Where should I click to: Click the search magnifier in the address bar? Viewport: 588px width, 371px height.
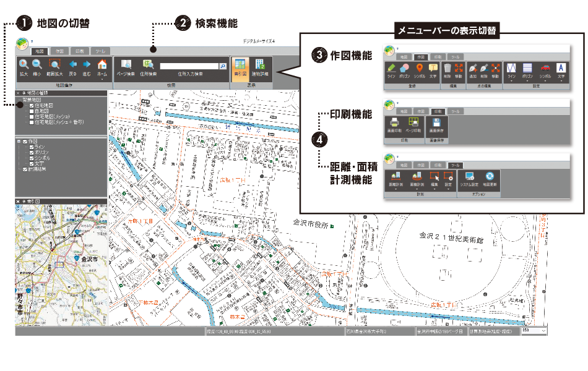223,66
